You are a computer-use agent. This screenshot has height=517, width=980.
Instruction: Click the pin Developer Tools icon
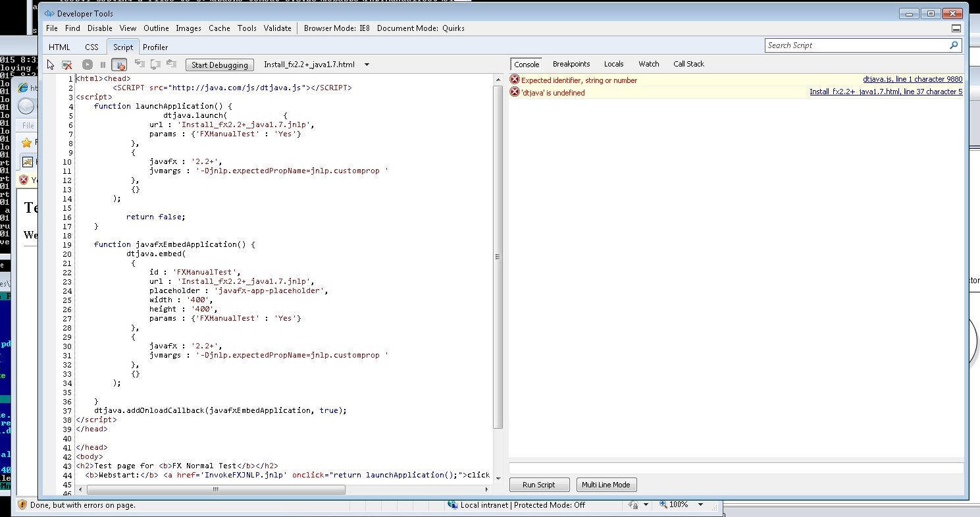pyautogui.click(x=956, y=28)
